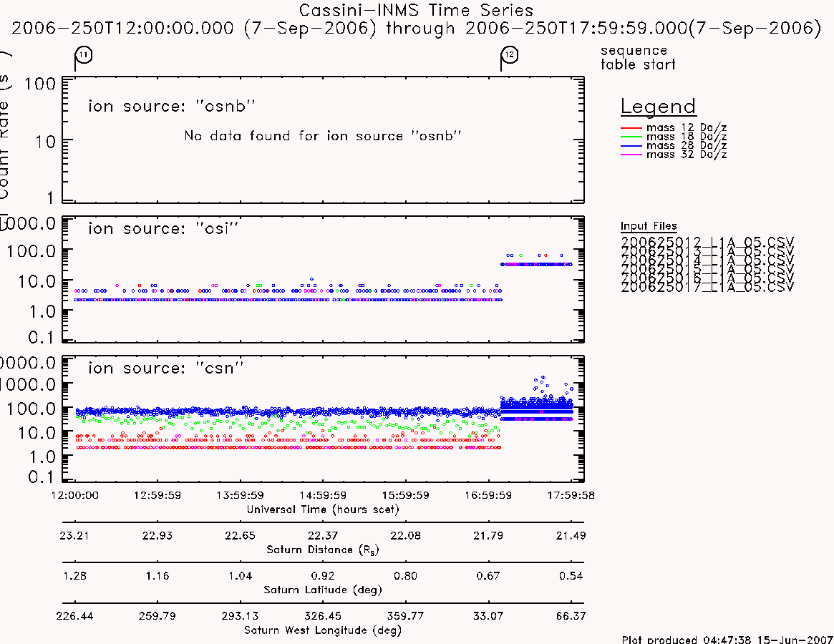This screenshot has height=644, width=834.
Task: Click the 'ion source: "osnb"' panel label
Action: click(171, 107)
